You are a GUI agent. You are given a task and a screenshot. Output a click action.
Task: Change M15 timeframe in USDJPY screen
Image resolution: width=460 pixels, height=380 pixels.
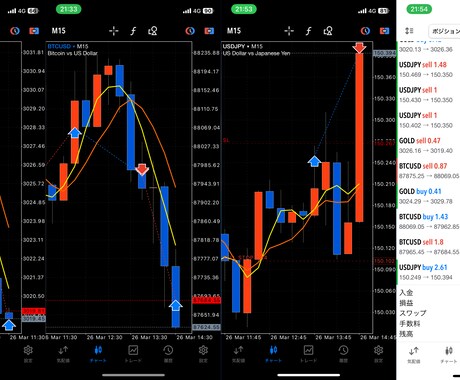234,31
